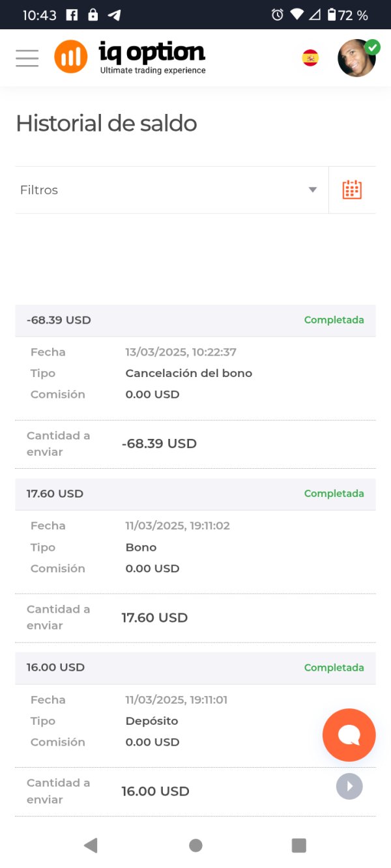
Task: Tap the gray circular arrow button
Action: (x=349, y=786)
